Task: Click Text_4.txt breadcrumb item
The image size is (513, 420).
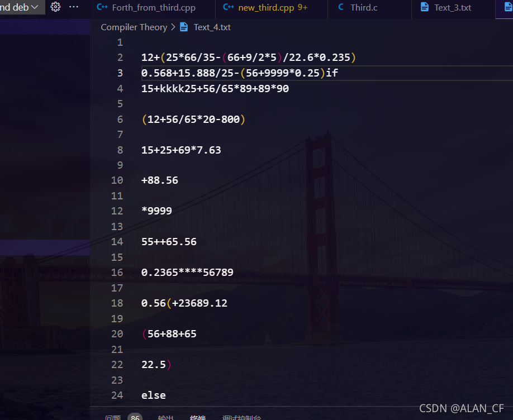Action: tap(212, 27)
